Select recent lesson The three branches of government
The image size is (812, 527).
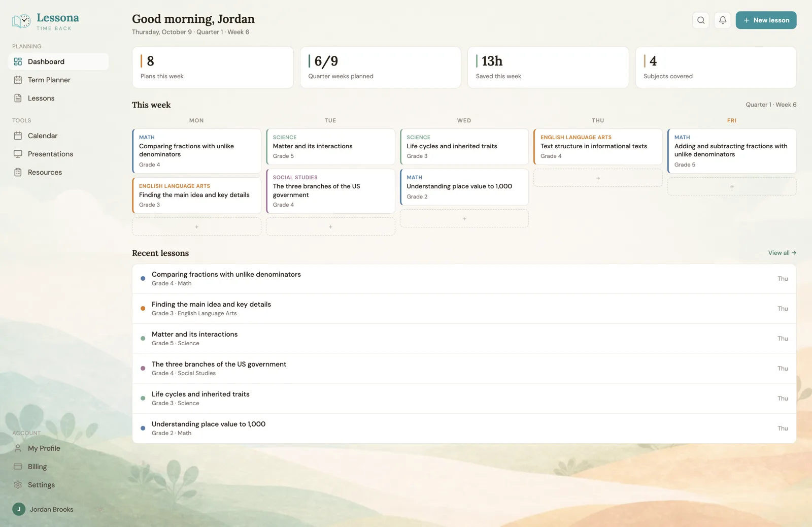pos(464,369)
